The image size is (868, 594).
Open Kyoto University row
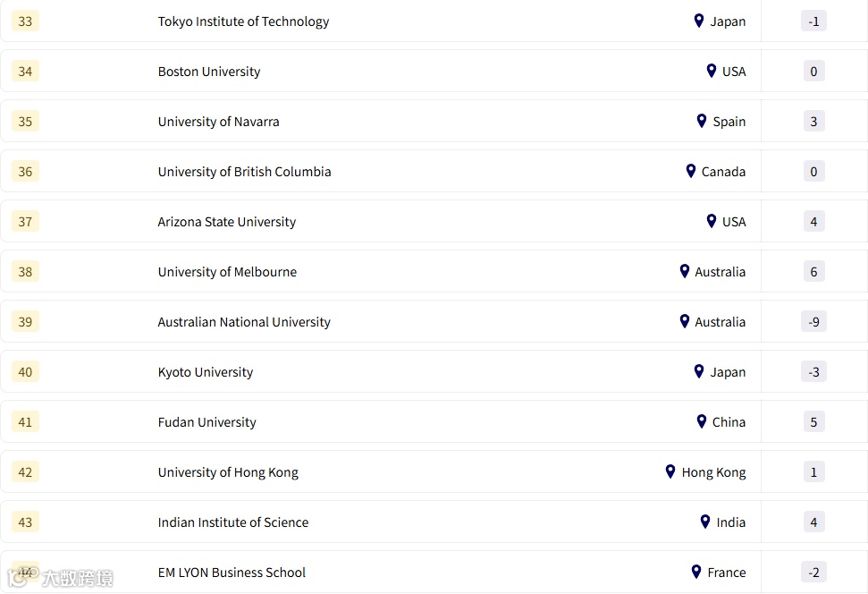coord(205,372)
